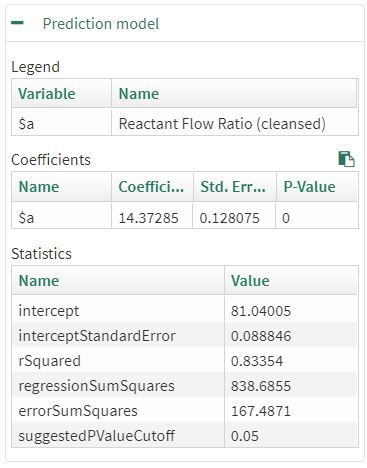Click Statistics table Value column header
Image resolution: width=367 pixels, height=468 pixels.
click(x=291, y=280)
